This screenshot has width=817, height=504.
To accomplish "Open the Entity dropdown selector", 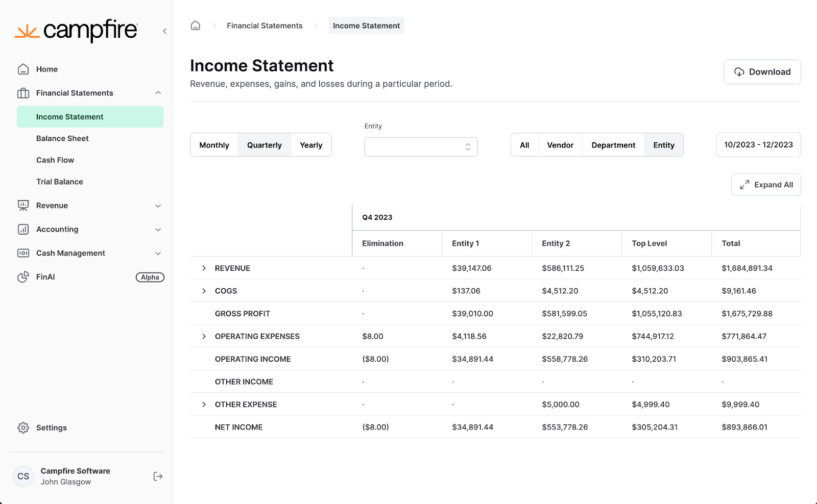I will click(421, 147).
